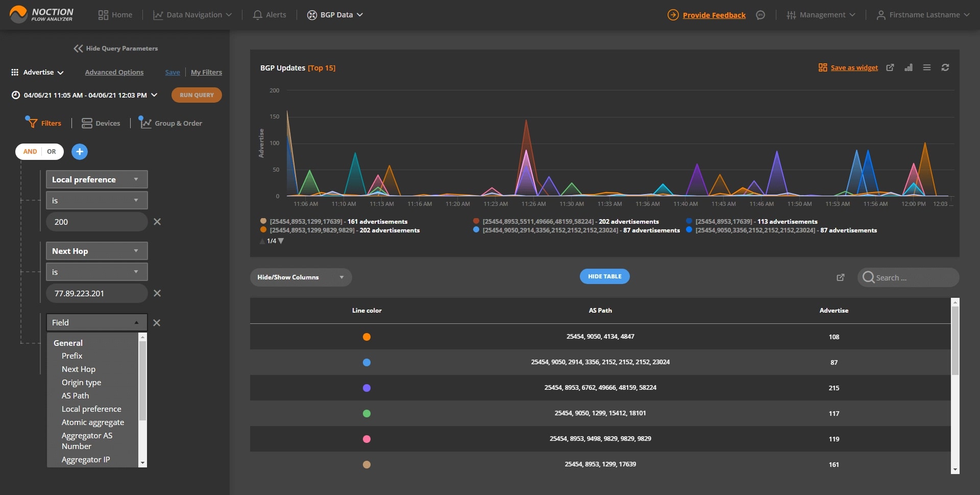This screenshot has width=980, height=495.
Task: Open the chart export icon above BGP Updates
Action: click(x=890, y=67)
